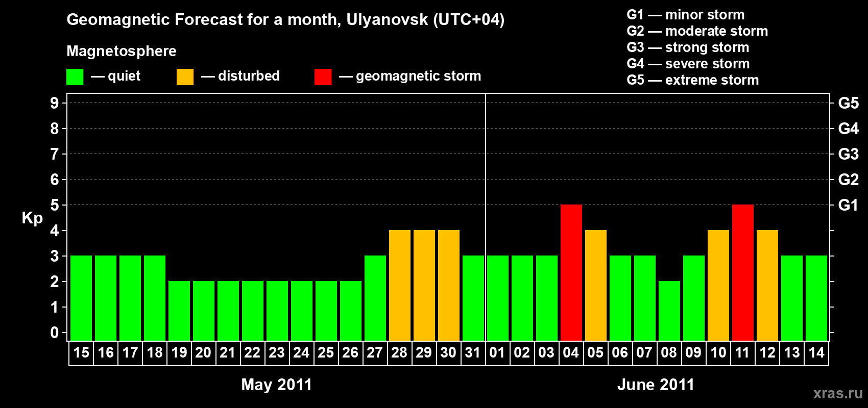Click the date cell '01' on the axis
This screenshot has height=408, width=868.
(x=498, y=353)
